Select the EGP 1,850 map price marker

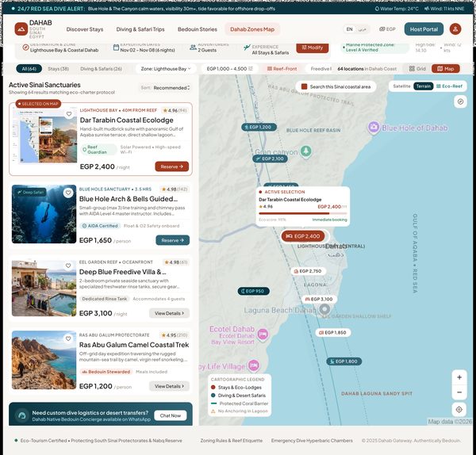[x=333, y=332]
